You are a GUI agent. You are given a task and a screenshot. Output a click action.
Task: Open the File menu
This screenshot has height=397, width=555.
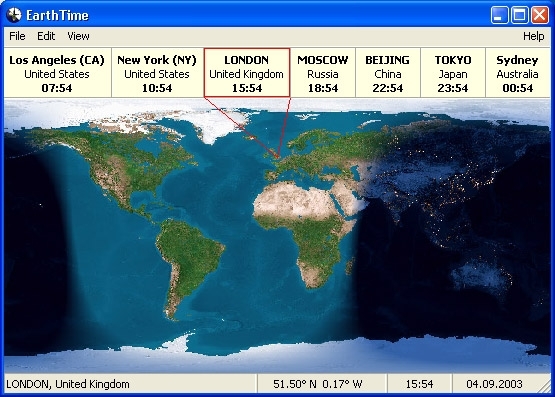click(x=17, y=36)
